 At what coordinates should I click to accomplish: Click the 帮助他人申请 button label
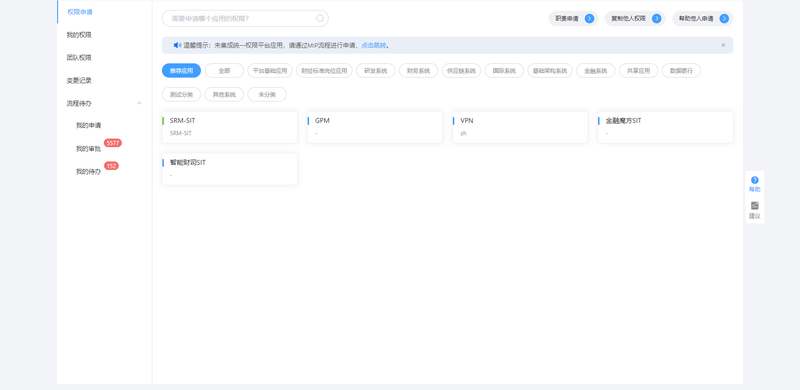click(696, 18)
